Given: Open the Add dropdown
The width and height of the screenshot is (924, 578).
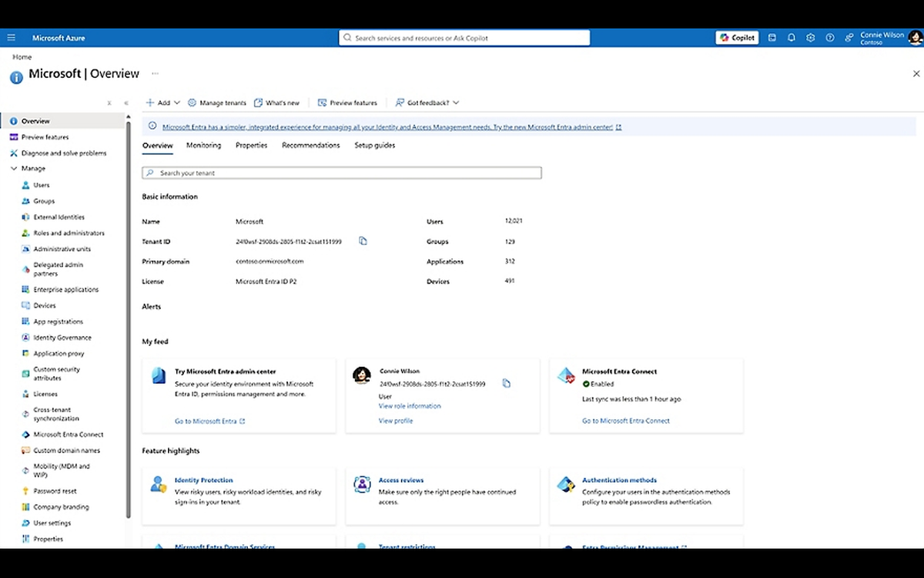Looking at the screenshot, I should (162, 102).
